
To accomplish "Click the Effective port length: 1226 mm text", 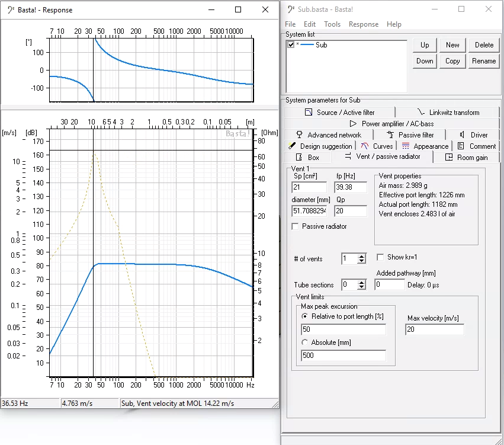I will point(422,195).
